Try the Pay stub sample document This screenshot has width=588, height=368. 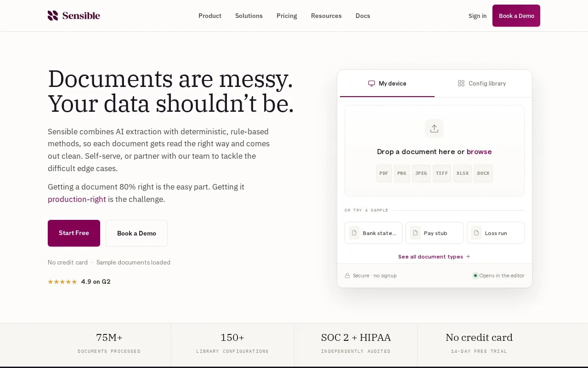(x=435, y=233)
